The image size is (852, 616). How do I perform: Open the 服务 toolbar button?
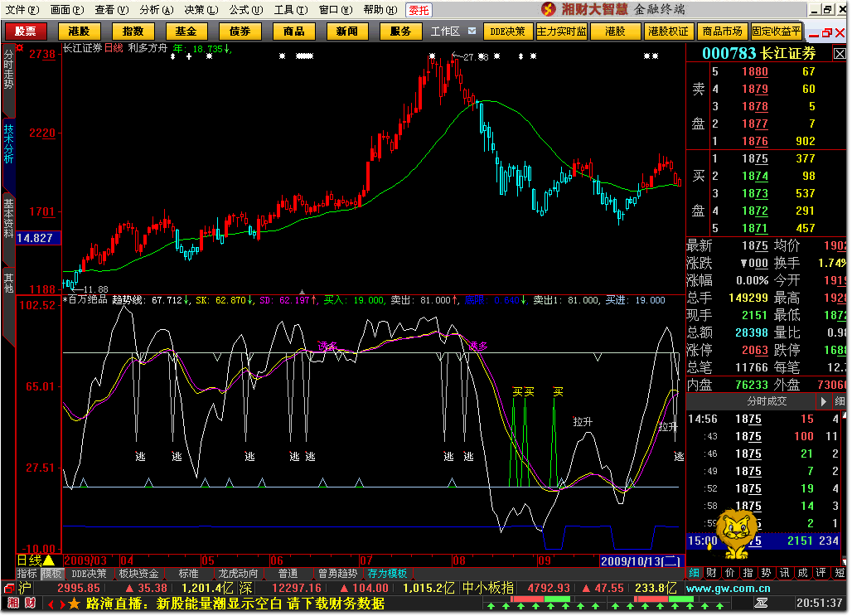401,32
